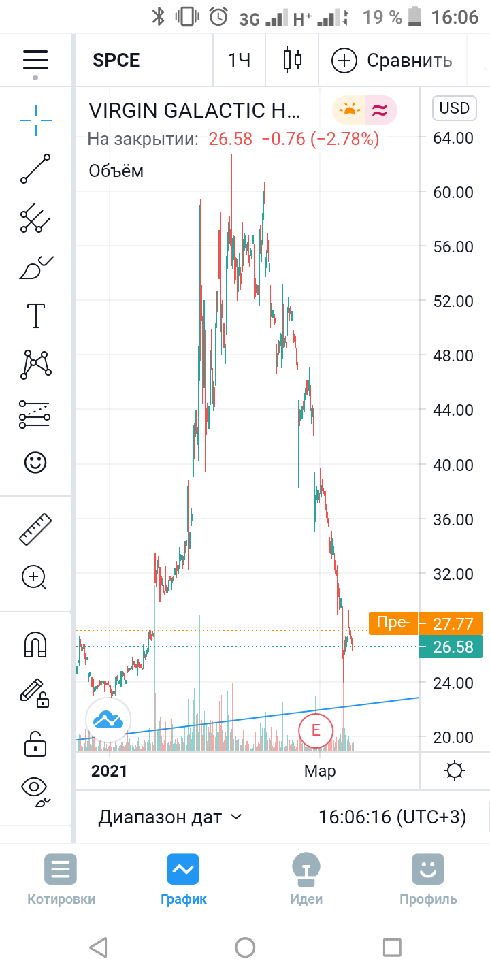Select the crosshair cursor tool

click(35, 120)
